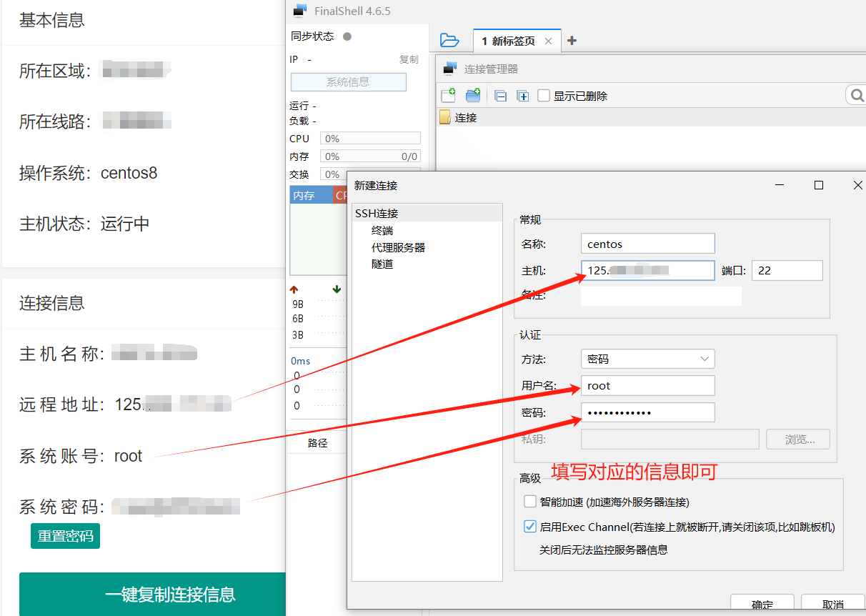Close the 新建连接 dialog

tap(858, 185)
